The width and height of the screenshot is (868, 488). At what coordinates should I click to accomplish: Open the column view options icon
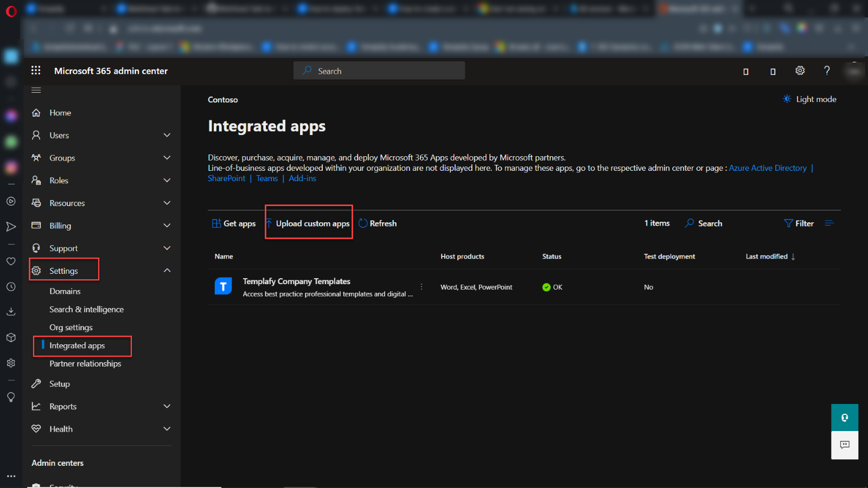coord(829,223)
